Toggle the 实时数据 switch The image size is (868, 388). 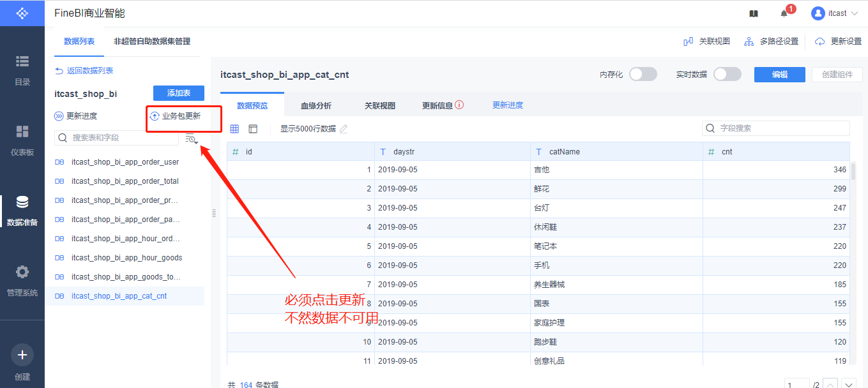[x=727, y=74]
